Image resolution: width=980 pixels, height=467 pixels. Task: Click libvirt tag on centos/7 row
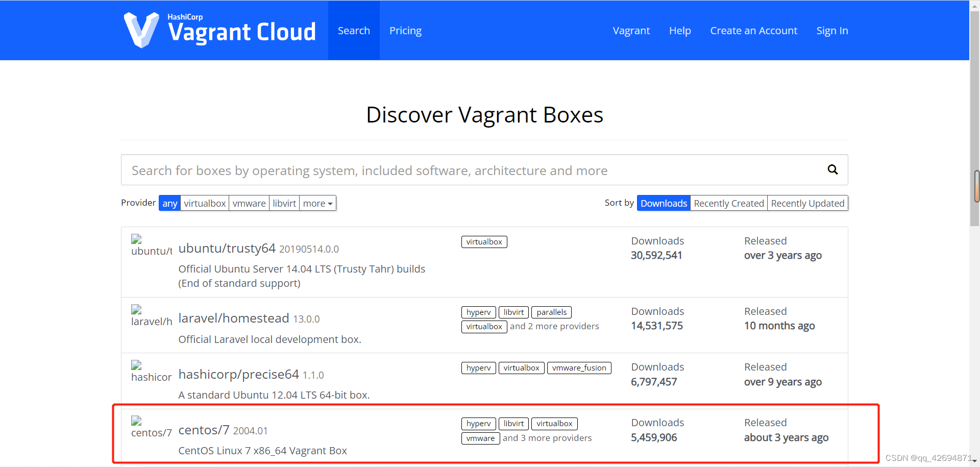(513, 424)
